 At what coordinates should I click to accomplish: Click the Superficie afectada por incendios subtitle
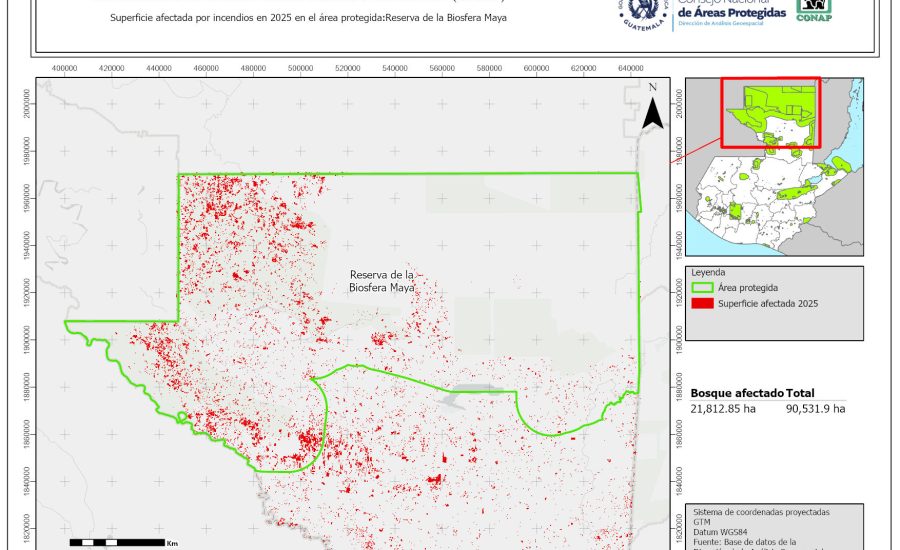click(302, 17)
